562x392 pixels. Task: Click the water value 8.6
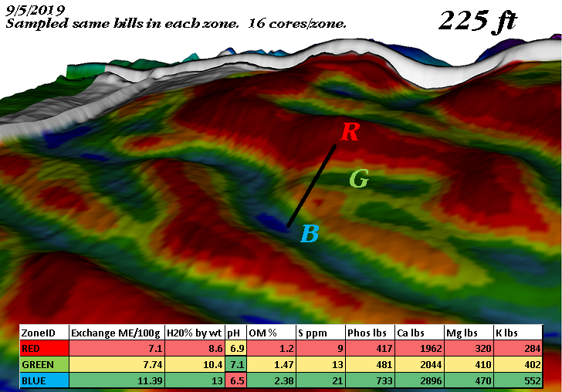point(195,348)
